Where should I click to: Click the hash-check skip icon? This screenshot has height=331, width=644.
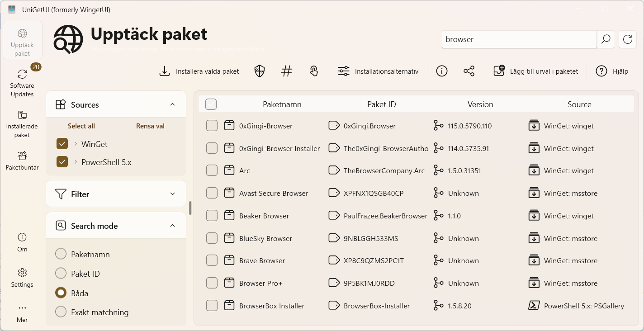(286, 71)
